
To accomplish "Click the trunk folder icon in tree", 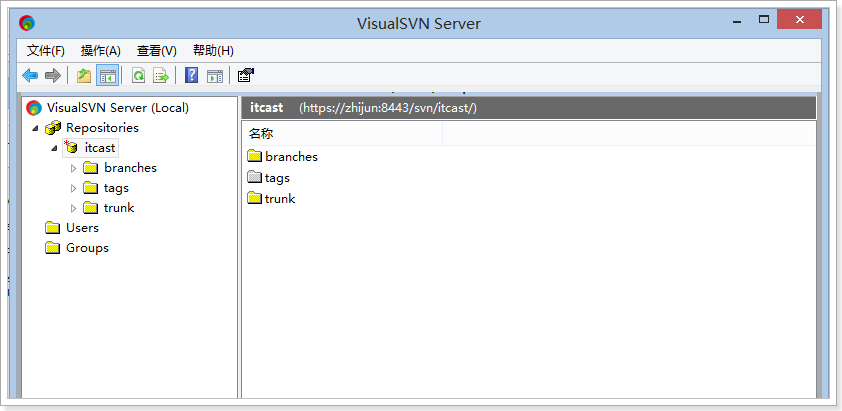I will point(91,208).
